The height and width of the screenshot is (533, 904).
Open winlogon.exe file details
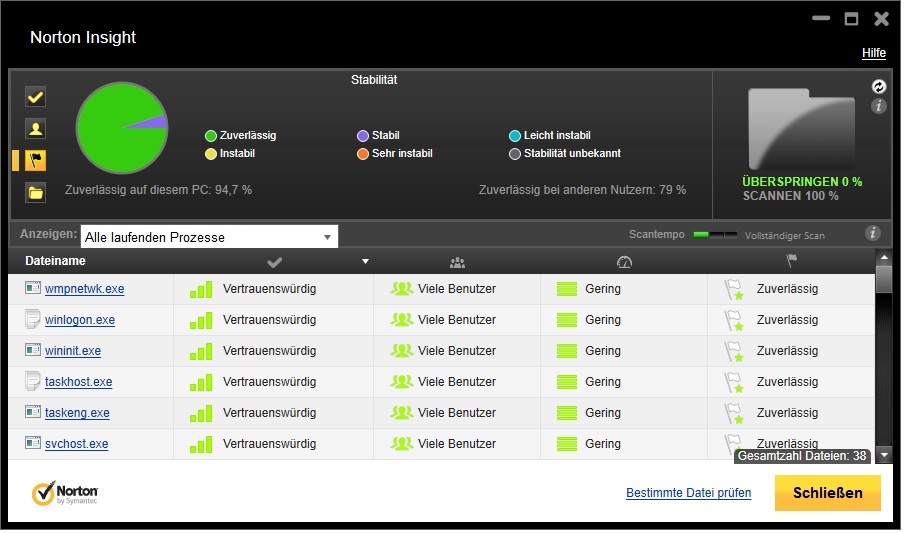tap(80, 321)
